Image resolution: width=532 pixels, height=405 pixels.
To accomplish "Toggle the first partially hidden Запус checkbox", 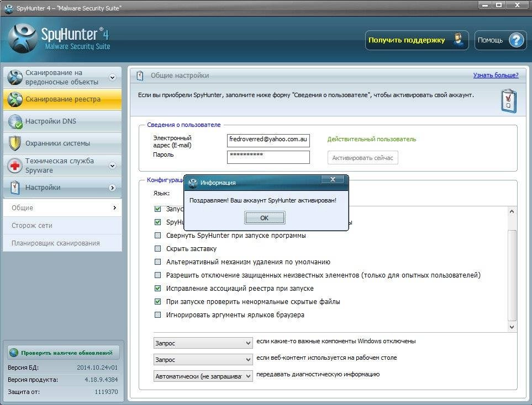I will [x=157, y=209].
